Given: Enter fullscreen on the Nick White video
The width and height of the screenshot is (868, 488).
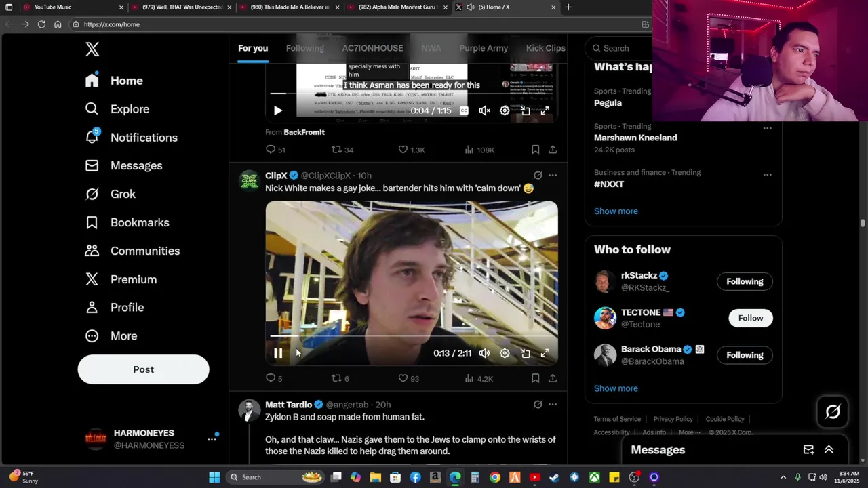Looking at the screenshot, I should tap(545, 353).
